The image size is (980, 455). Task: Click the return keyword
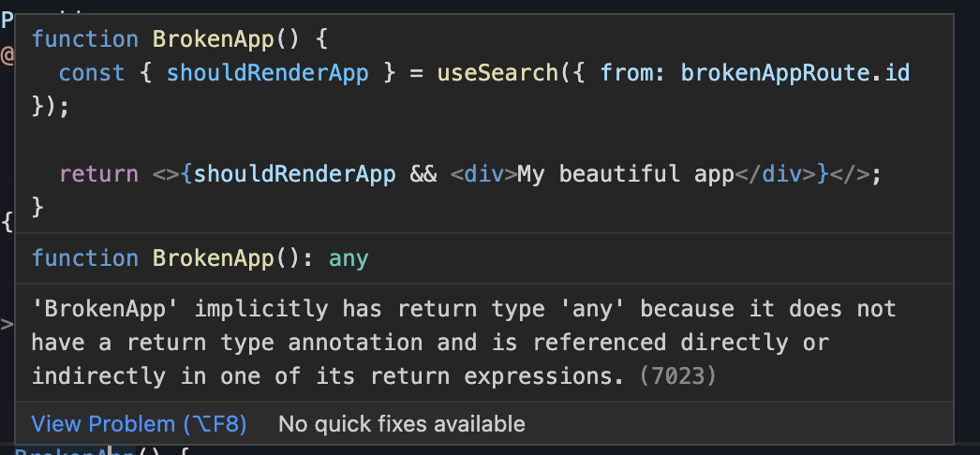(97, 174)
